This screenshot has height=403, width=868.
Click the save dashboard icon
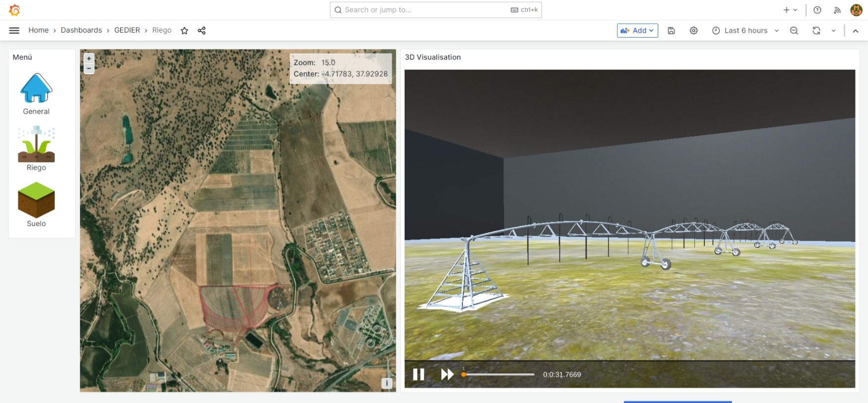pyautogui.click(x=671, y=31)
